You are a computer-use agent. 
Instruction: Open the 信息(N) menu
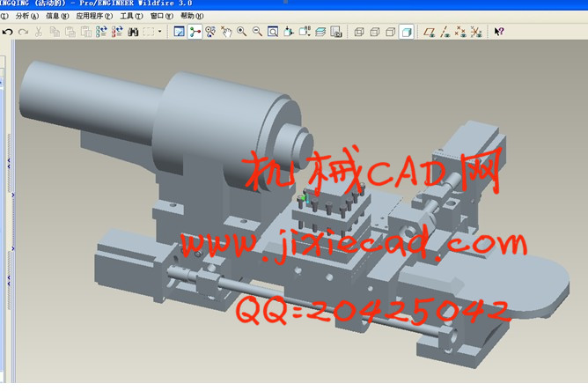tap(57, 16)
